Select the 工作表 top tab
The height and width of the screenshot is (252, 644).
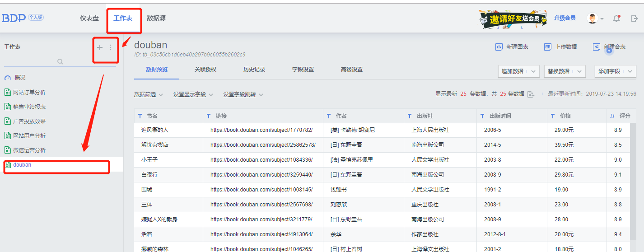click(123, 18)
